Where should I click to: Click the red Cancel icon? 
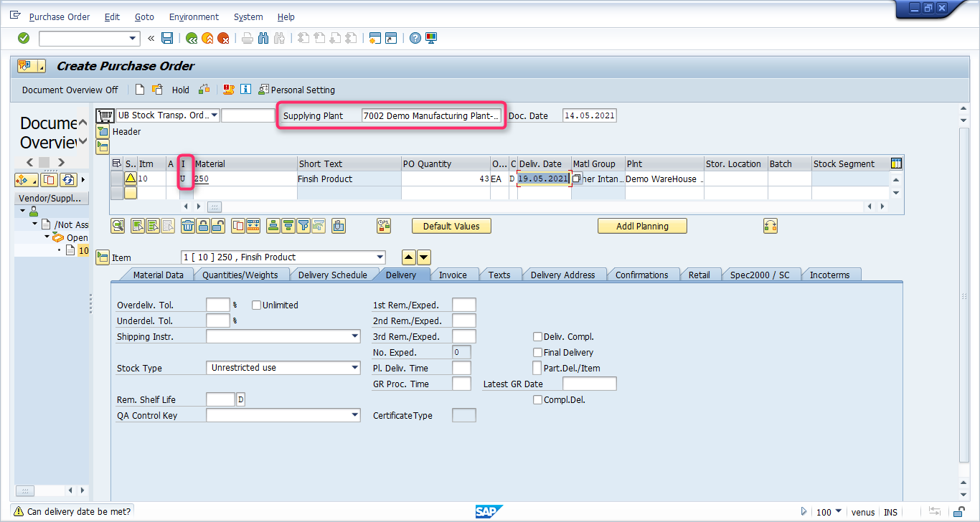point(223,38)
